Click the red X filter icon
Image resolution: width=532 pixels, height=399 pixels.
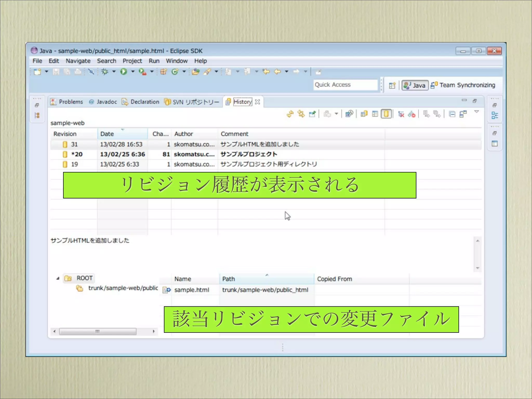(x=401, y=114)
